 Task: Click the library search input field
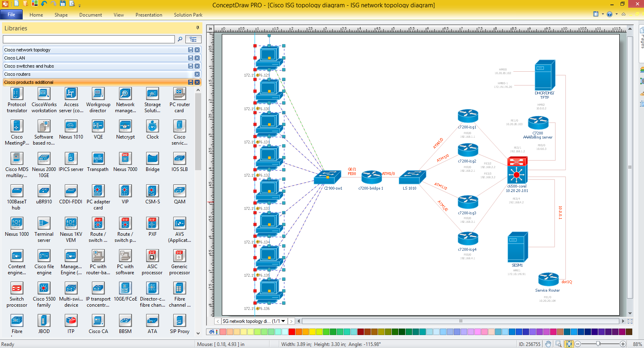point(89,39)
